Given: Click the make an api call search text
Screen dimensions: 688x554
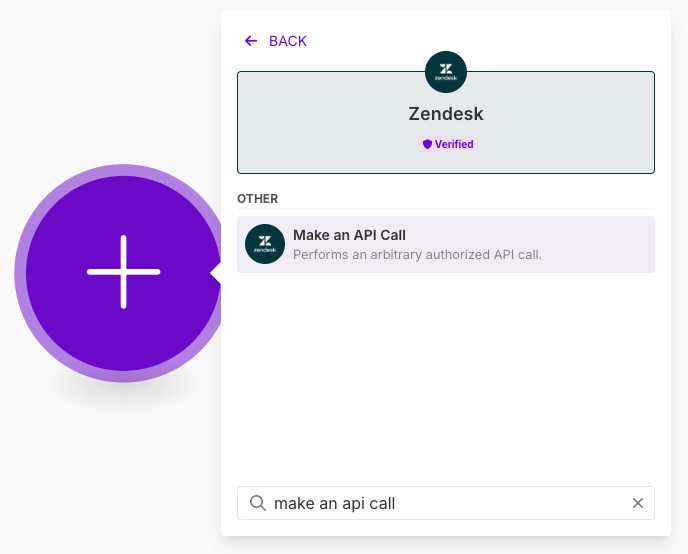Looking at the screenshot, I should [334, 504].
